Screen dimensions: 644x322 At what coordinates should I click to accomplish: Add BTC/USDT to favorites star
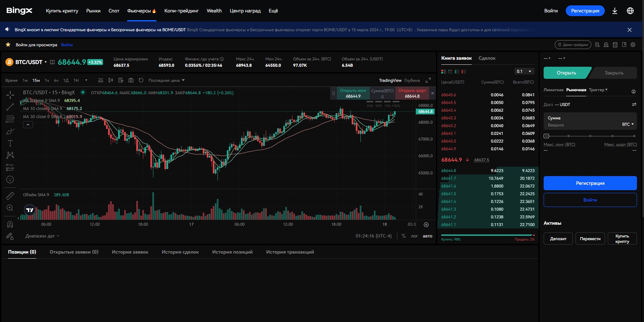coord(8,45)
